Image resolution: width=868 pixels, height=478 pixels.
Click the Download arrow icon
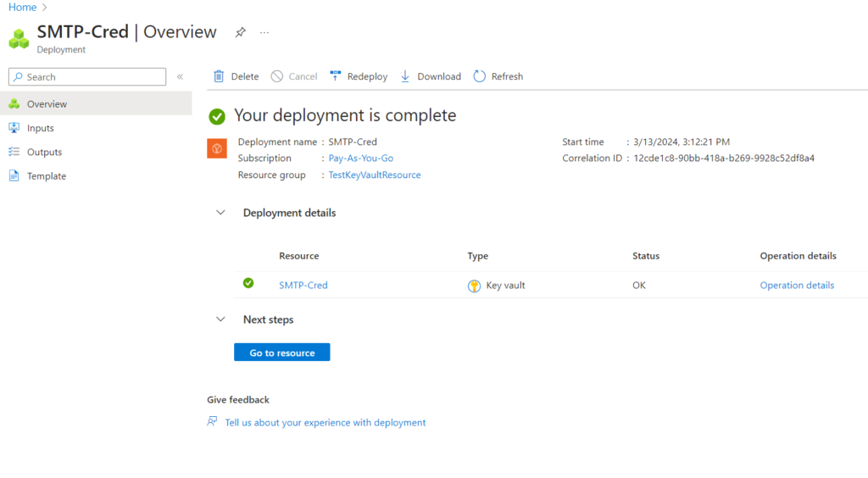coord(405,76)
